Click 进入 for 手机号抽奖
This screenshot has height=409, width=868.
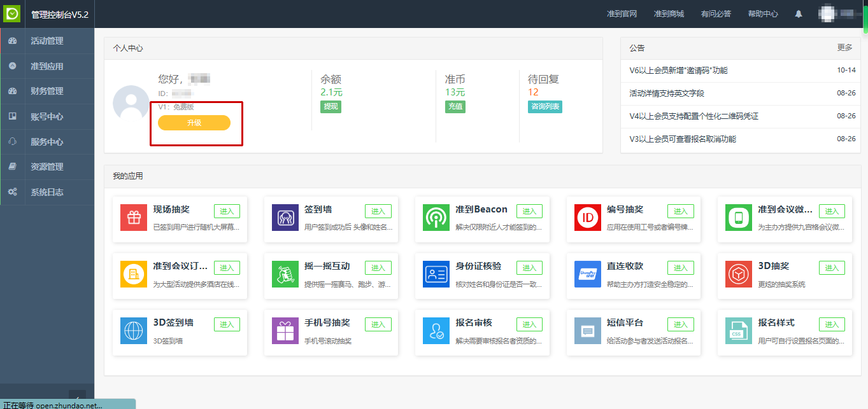coord(378,324)
